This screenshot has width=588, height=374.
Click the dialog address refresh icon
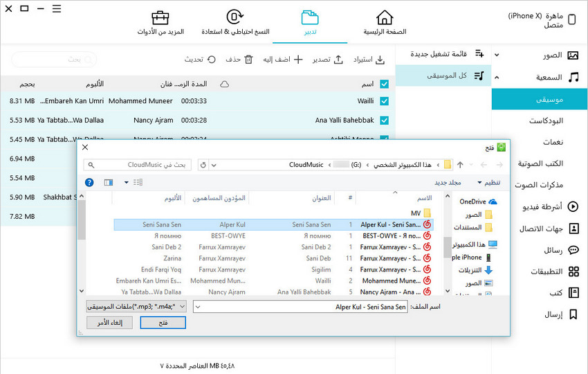tap(203, 165)
